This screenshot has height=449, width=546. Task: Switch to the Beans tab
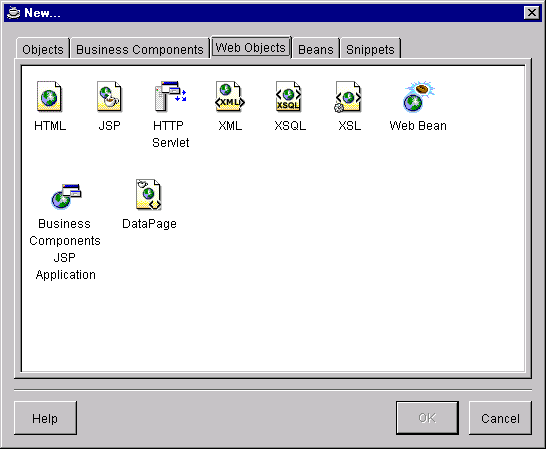coord(315,49)
